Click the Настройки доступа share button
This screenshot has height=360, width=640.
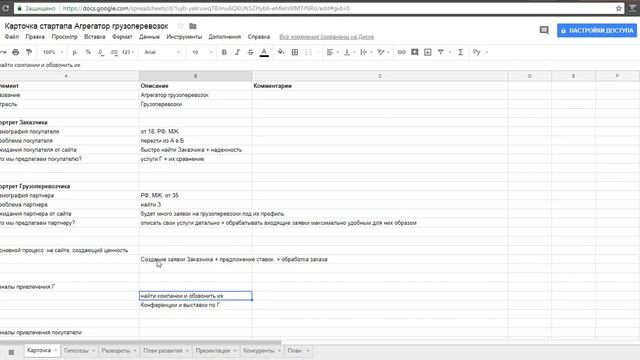(597, 30)
